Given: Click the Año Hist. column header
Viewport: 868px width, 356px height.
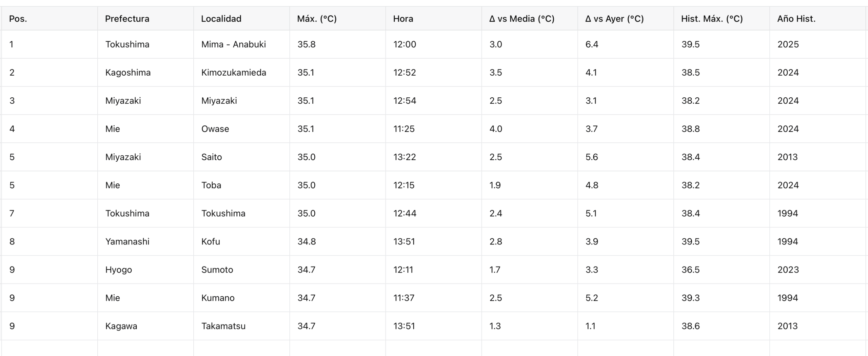Looking at the screenshot, I should [x=796, y=19].
